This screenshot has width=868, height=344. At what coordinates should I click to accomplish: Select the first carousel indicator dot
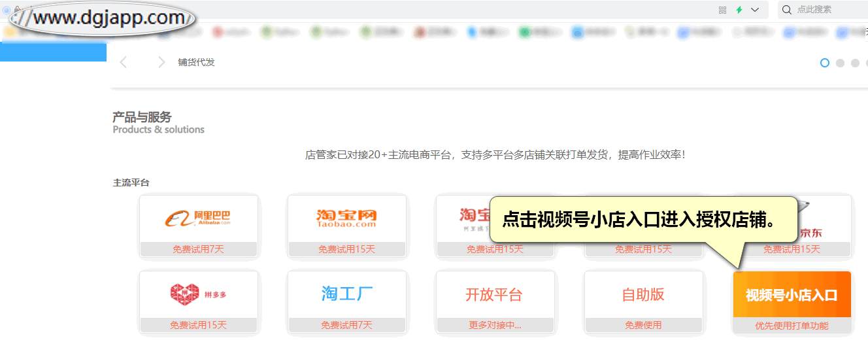coord(825,63)
